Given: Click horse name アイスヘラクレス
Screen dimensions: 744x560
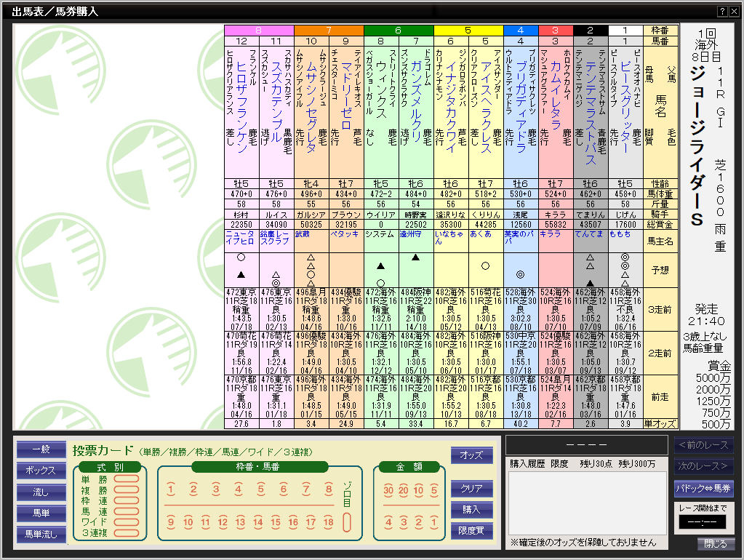Looking at the screenshot, I should 486,107.
